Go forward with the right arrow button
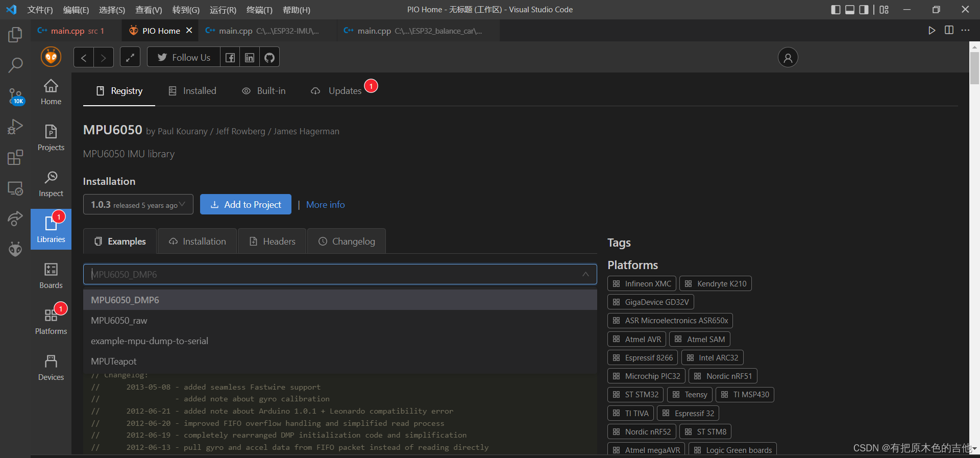The width and height of the screenshot is (980, 458). [x=104, y=57]
